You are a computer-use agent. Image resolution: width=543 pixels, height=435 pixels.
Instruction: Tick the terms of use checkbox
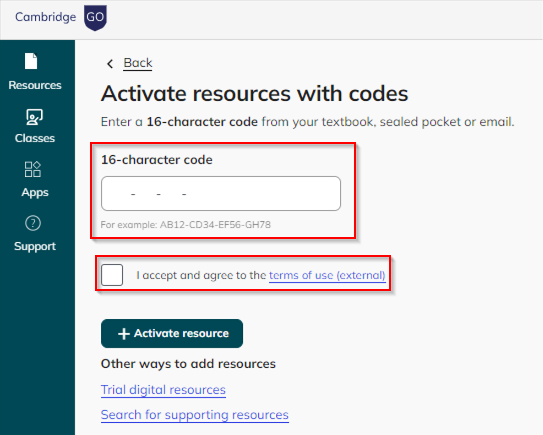point(112,275)
